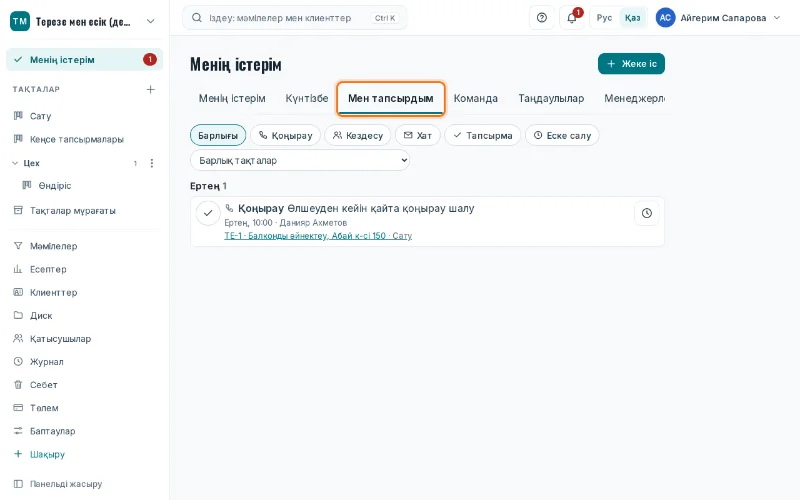The width and height of the screenshot is (800, 500).
Task: Open Баптаулар settings
Action: click(x=84, y=431)
